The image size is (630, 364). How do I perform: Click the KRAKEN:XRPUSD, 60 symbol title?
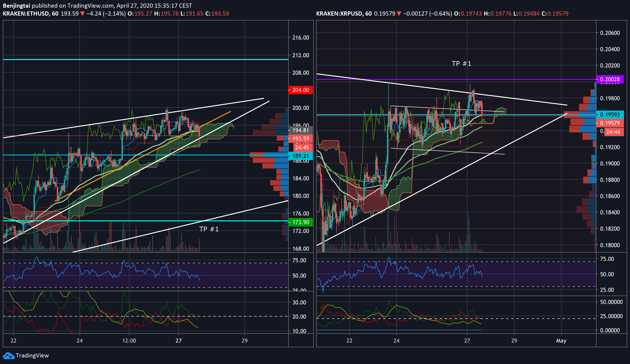[344, 13]
